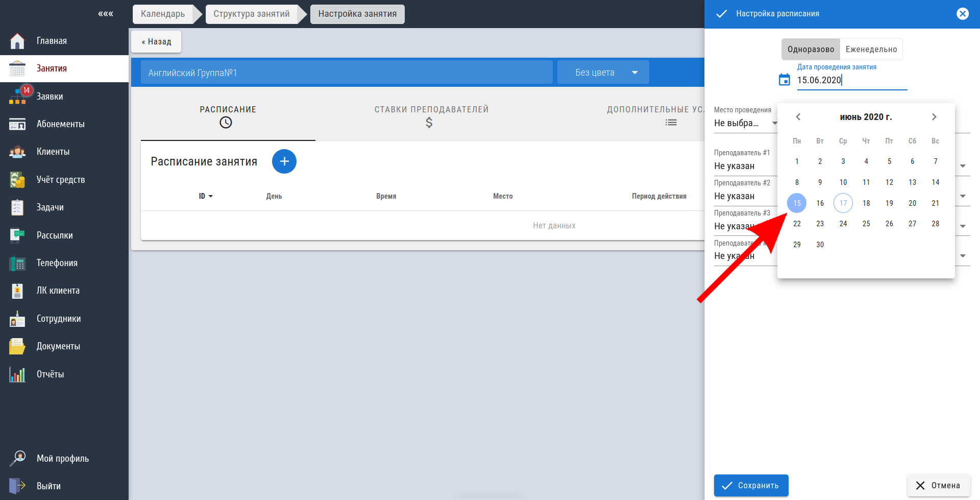Open the Телефония phone icon
The height and width of the screenshot is (500, 980).
point(17,263)
